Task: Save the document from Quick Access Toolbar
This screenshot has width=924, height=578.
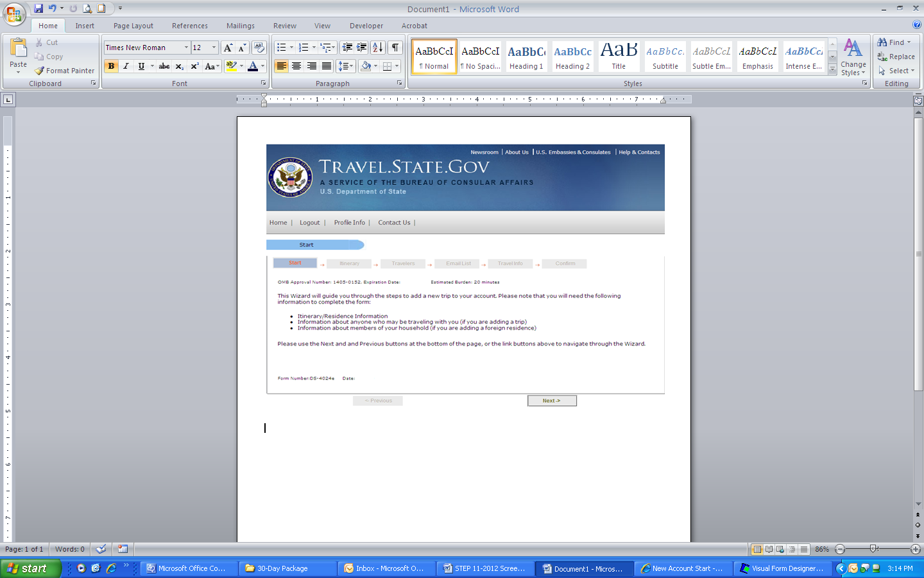Action: click(38, 8)
